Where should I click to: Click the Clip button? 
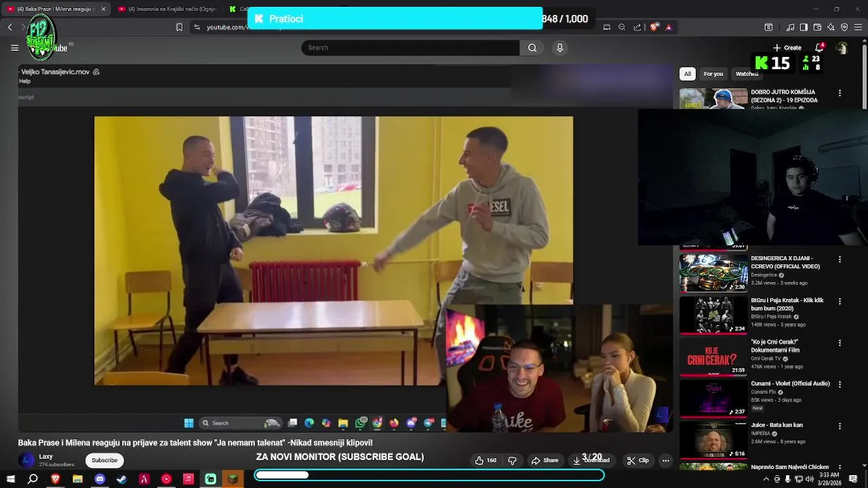638,460
